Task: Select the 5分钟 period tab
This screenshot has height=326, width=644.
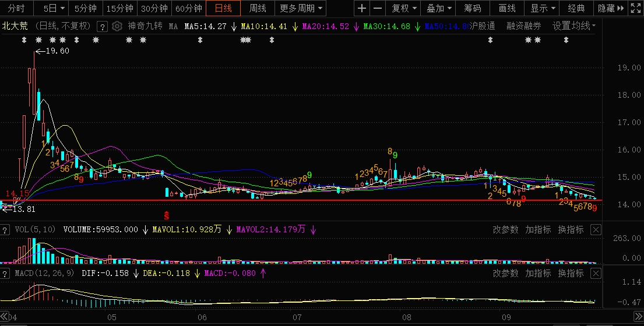Action: point(86,8)
